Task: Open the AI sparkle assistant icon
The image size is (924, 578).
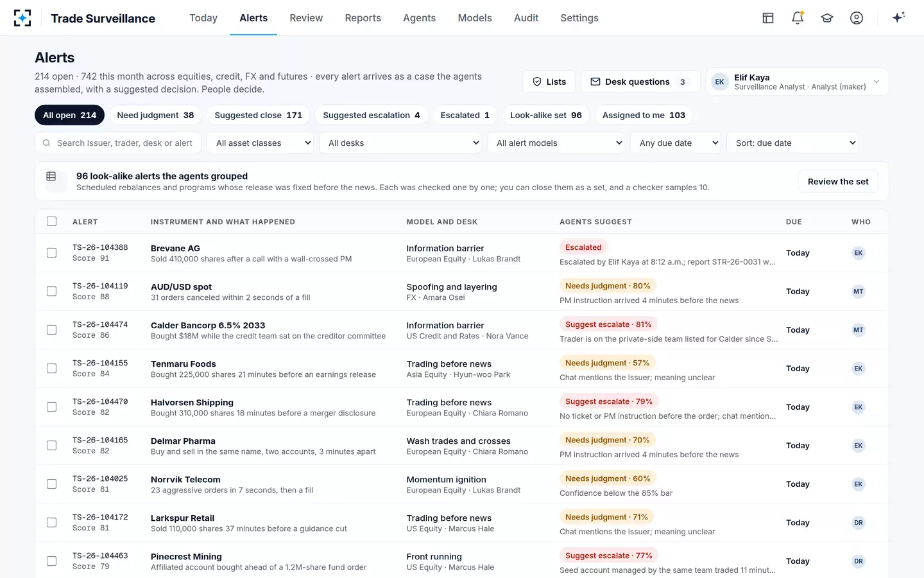Action: (x=898, y=17)
